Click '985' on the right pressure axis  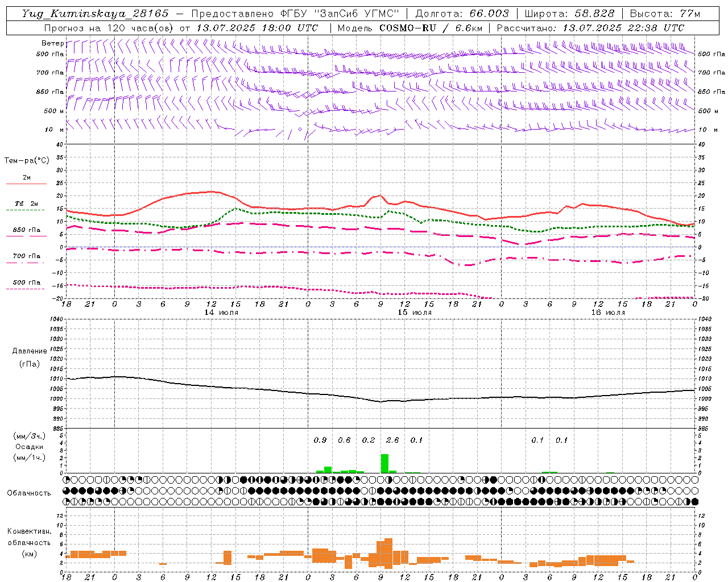(704, 428)
